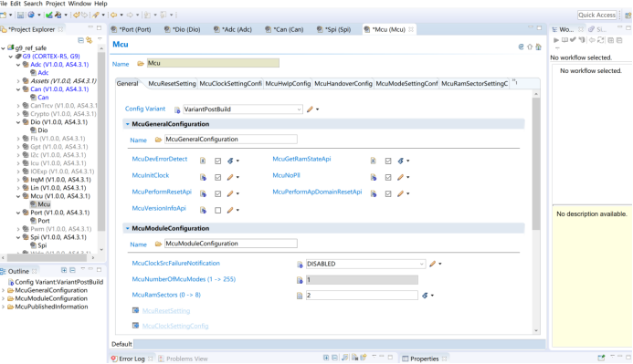Click the generate project hammer icon

click(58, 15)
